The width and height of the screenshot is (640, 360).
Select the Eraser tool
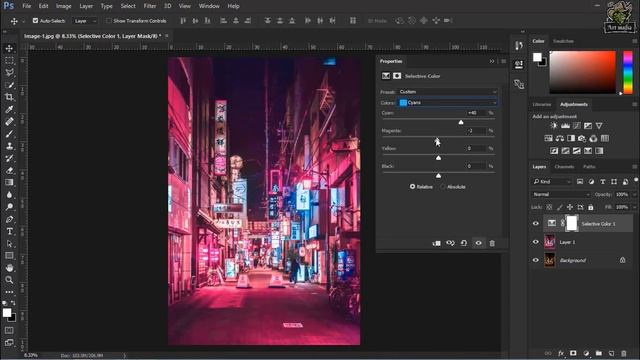tap(9, 171)
